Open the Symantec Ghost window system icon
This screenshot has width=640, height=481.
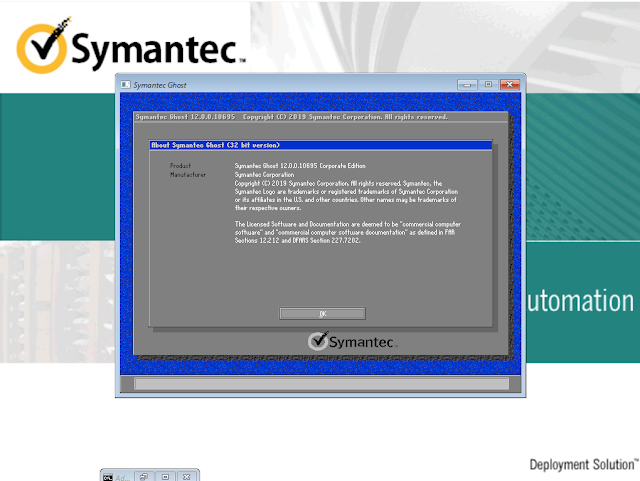tap(125, 85)
